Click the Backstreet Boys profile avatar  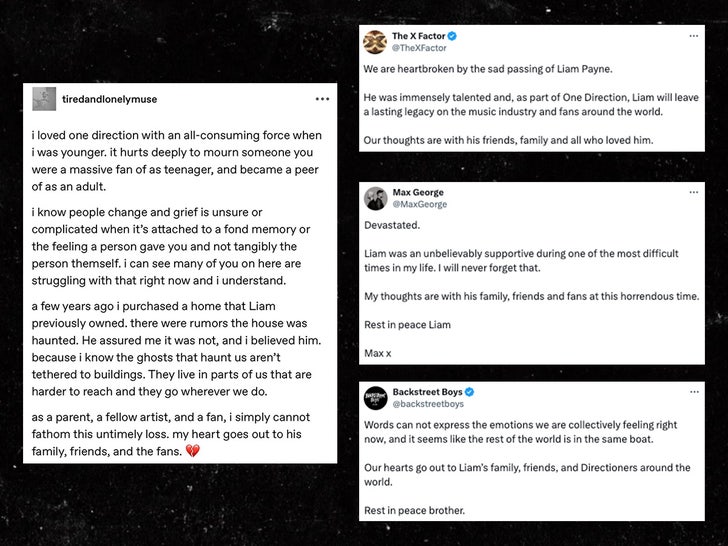click(x=375, y=398)
